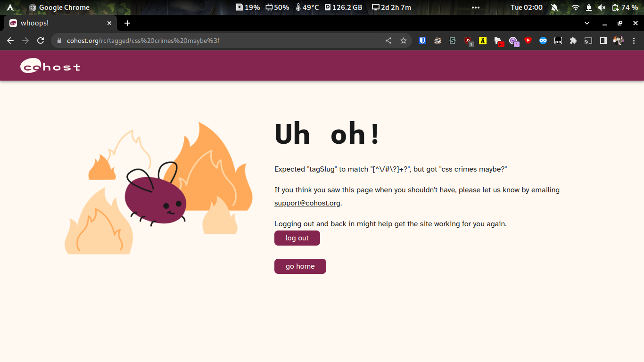Open the support@cohost.org email link
Image resolution: width=644 pixels, height=362 pixels.
307,203
